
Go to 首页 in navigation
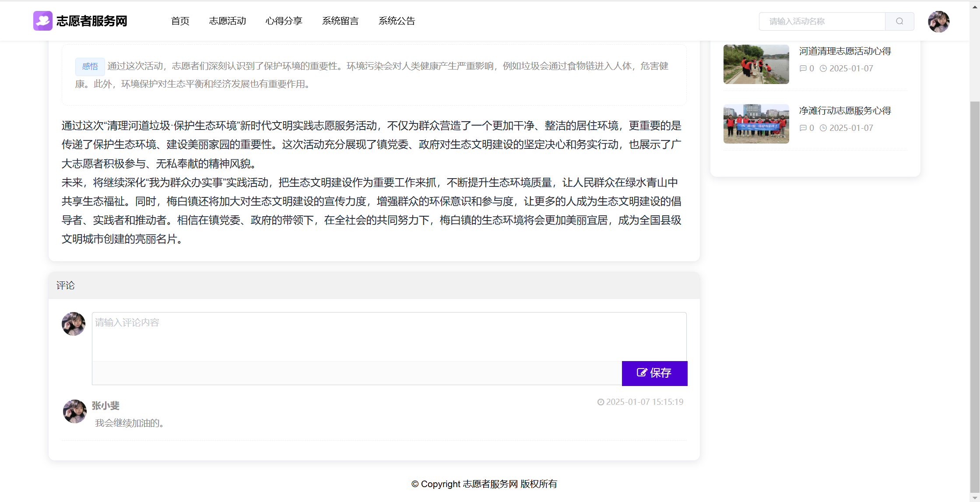[x=180, y=21]
